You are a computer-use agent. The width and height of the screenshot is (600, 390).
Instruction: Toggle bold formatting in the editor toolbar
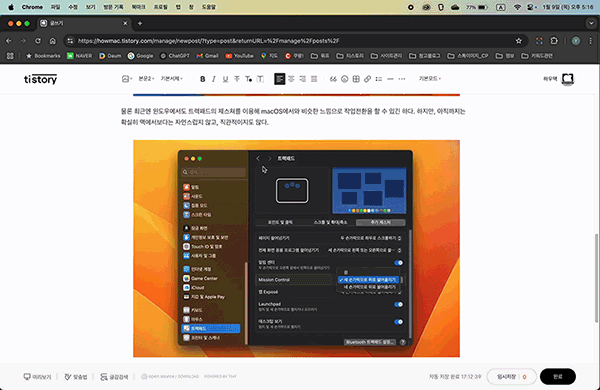click(202, 79)
